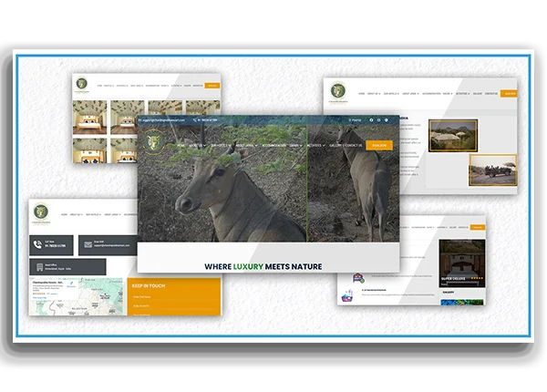Click the logo on the top-left rooms page

(x=83, y=85)
